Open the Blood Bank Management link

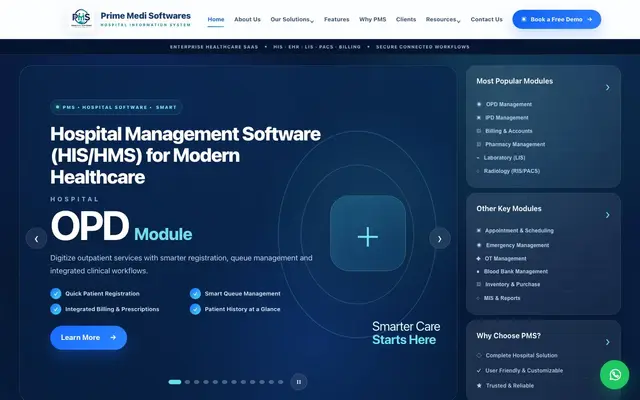[x=516, y=271]
